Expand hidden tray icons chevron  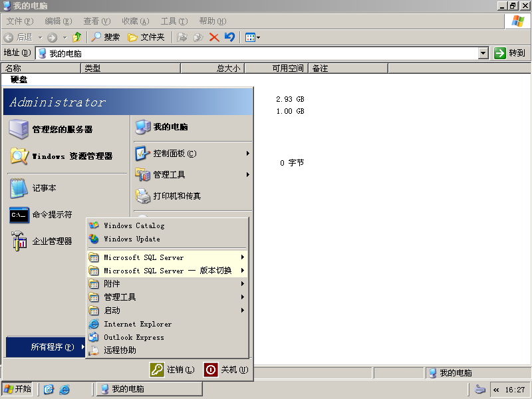click(x=496, y=390)
